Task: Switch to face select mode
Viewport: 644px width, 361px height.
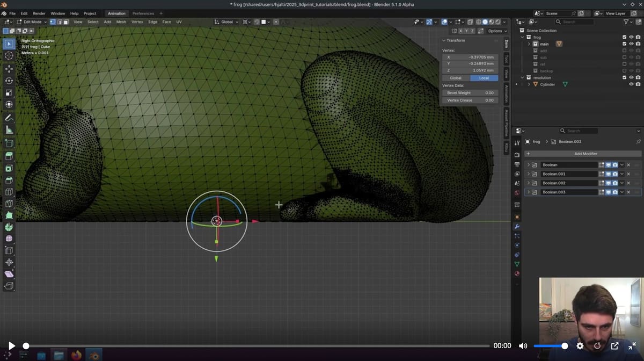Action: (x=66, y=22)
